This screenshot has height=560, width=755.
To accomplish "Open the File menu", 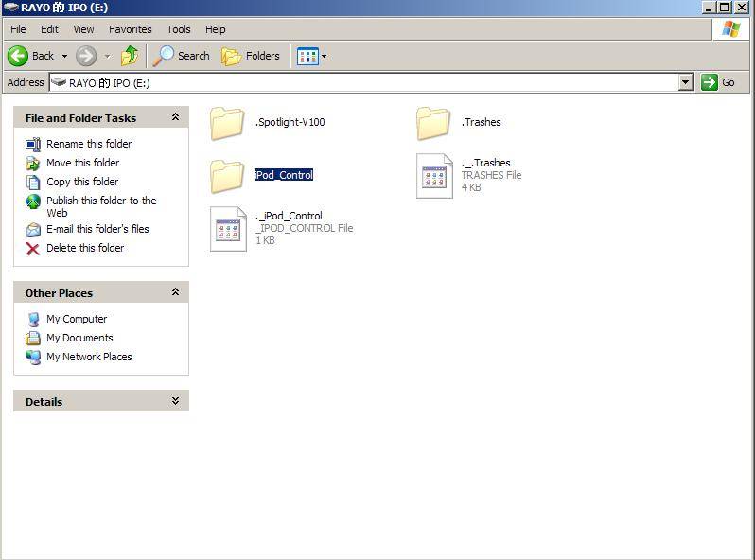I will (18, 29).
